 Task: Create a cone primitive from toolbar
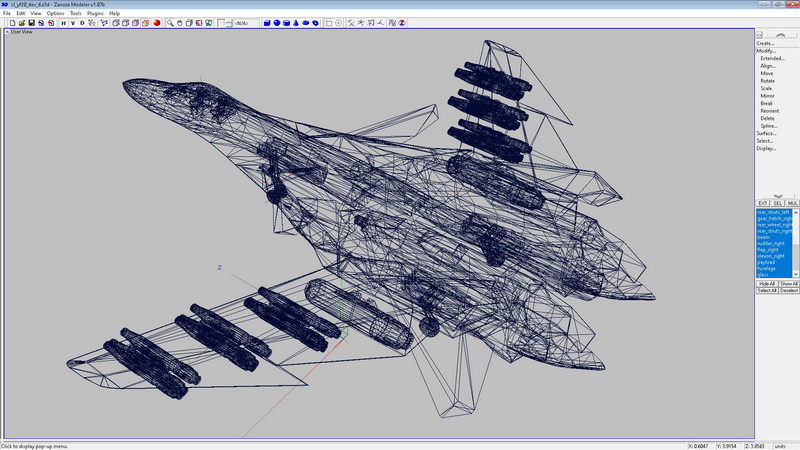click(297, 23)
